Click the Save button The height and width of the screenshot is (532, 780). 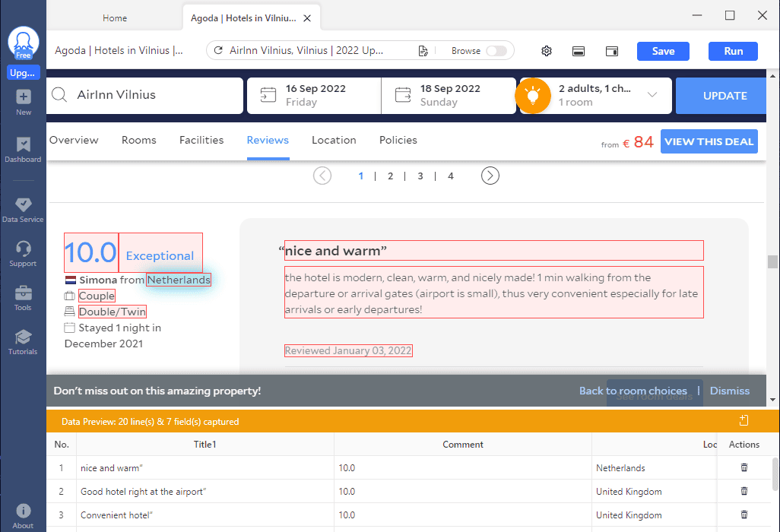663,51
